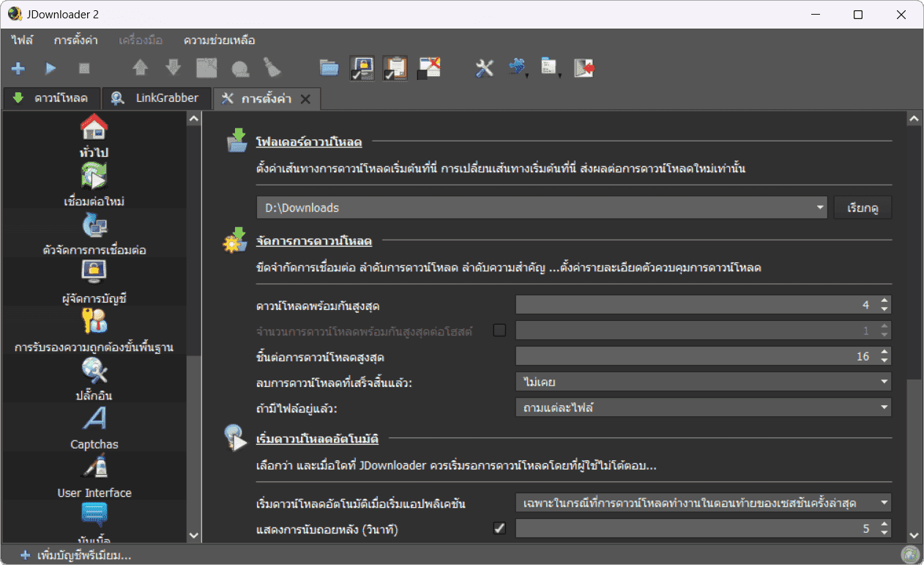Increase countdown seconds with up arrow
Image resolution: width=924 pixels, height=565 pixels.
884,523
